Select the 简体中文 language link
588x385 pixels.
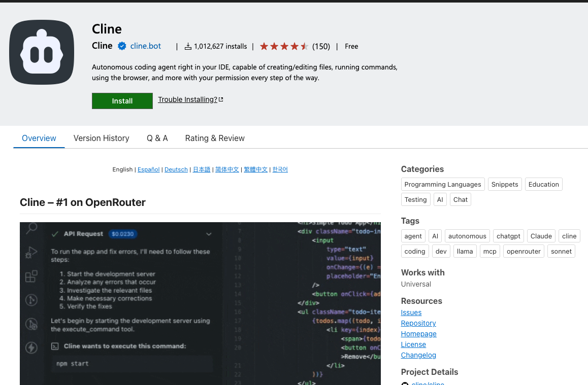pos(227,169)
